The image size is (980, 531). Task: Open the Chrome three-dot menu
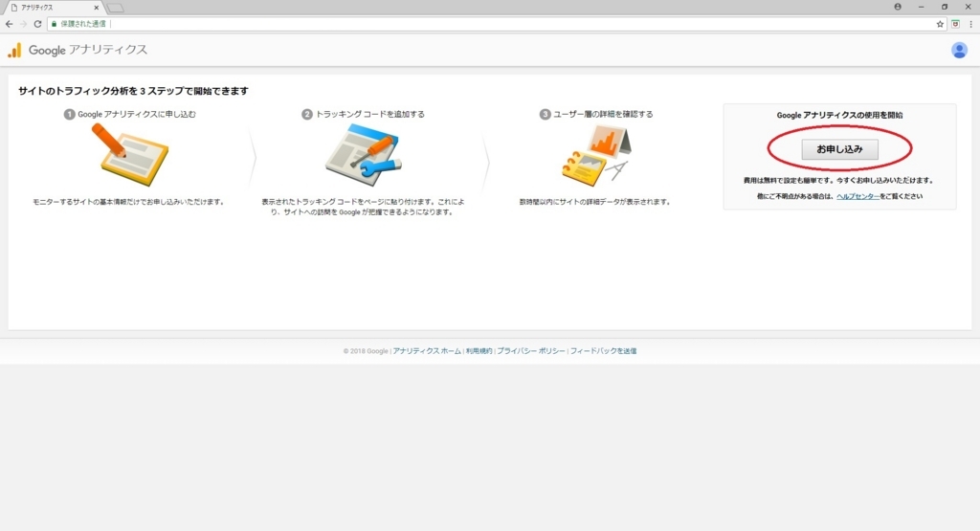pyautogui.click(x=970, y=24)
